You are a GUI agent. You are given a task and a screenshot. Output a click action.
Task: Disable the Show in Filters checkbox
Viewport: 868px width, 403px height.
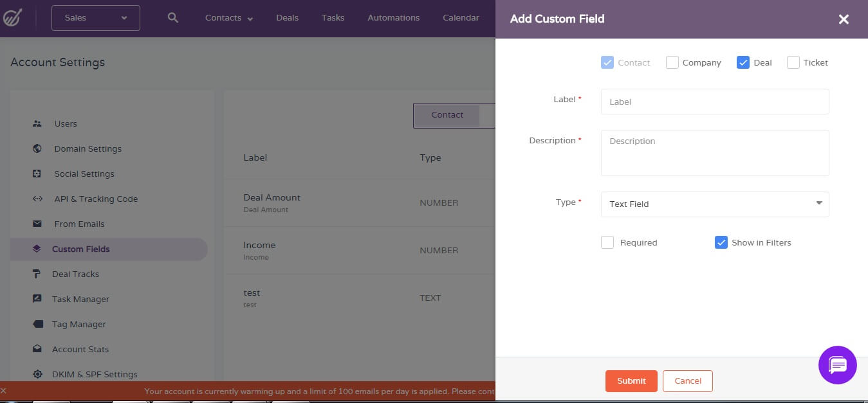click(x=721, y=242)
